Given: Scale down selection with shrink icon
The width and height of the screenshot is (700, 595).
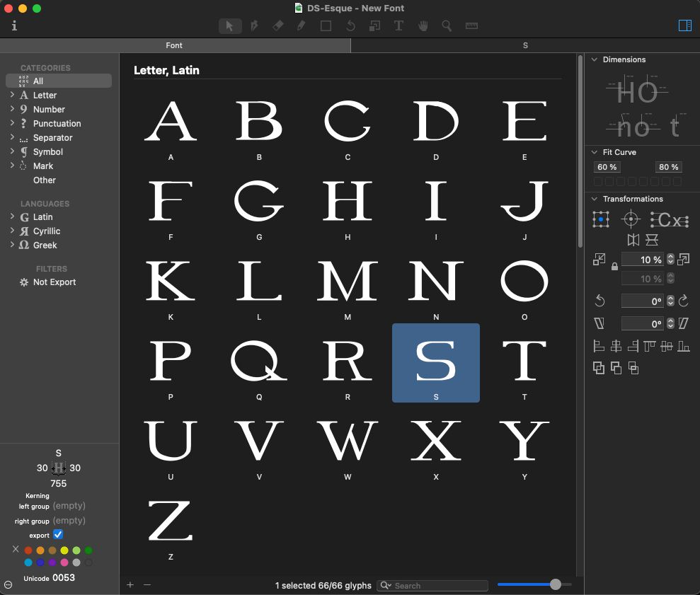Looking at the screenshot, I should point(599,260).
